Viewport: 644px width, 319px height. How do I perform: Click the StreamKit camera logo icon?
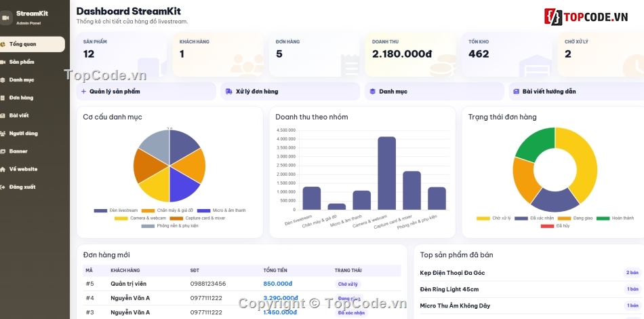5,18
